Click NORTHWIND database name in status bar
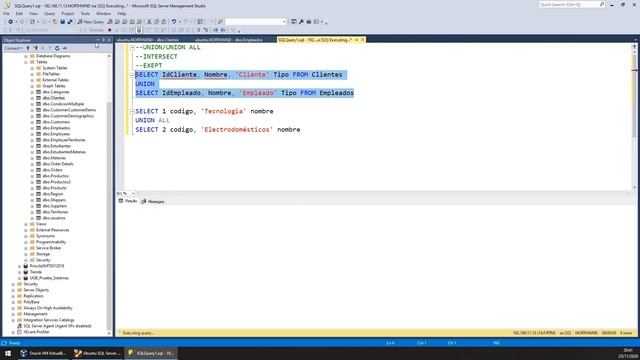 [586, 333]
